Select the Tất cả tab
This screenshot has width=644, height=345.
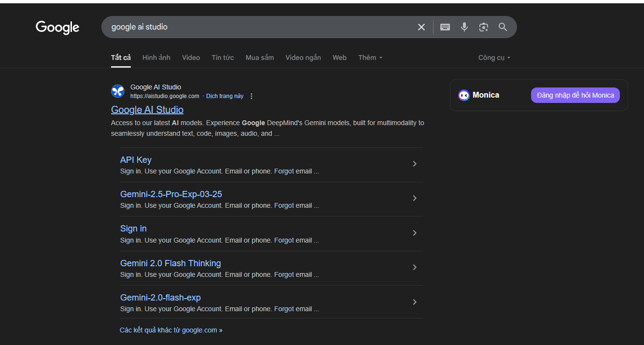pyautogui.click(x=121, y=57)
